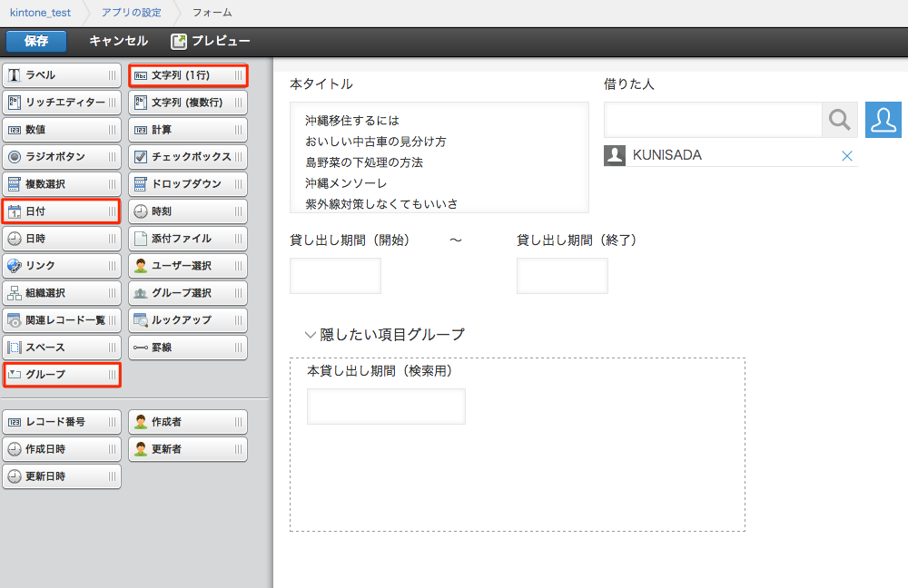908x588 pixels.
Task: Select the ドロップダウン field icon
Action: coord(187,184)
